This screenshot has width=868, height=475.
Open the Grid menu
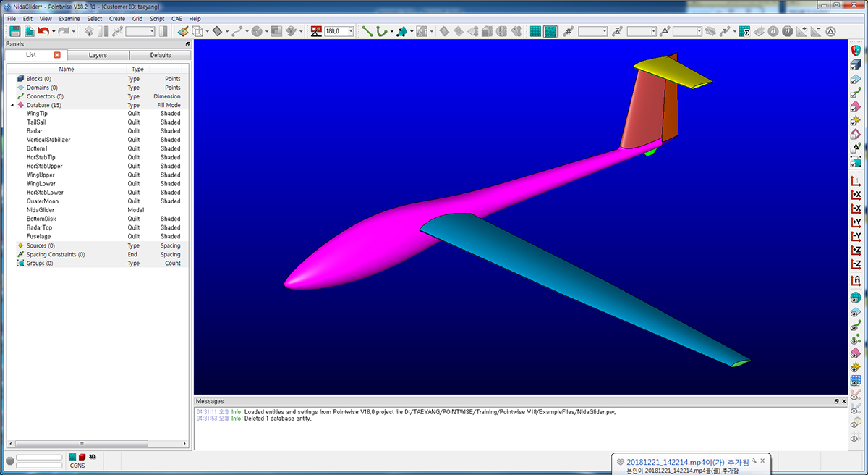(x=137, y=18)
